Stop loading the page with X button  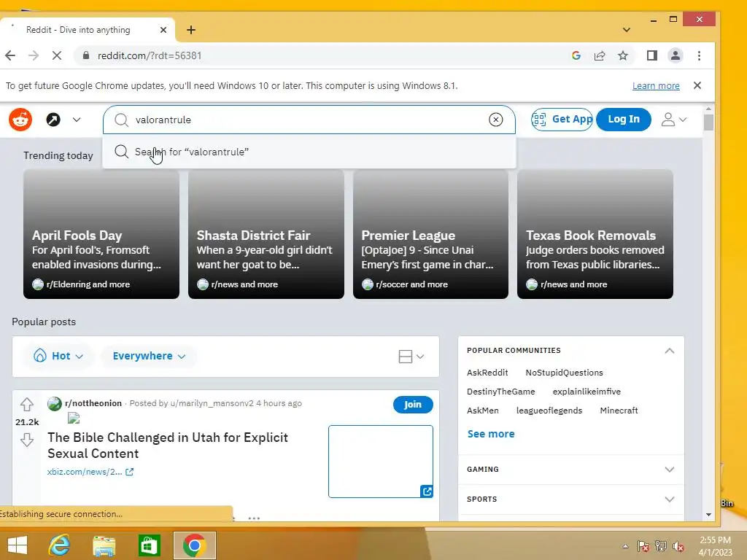57,55
